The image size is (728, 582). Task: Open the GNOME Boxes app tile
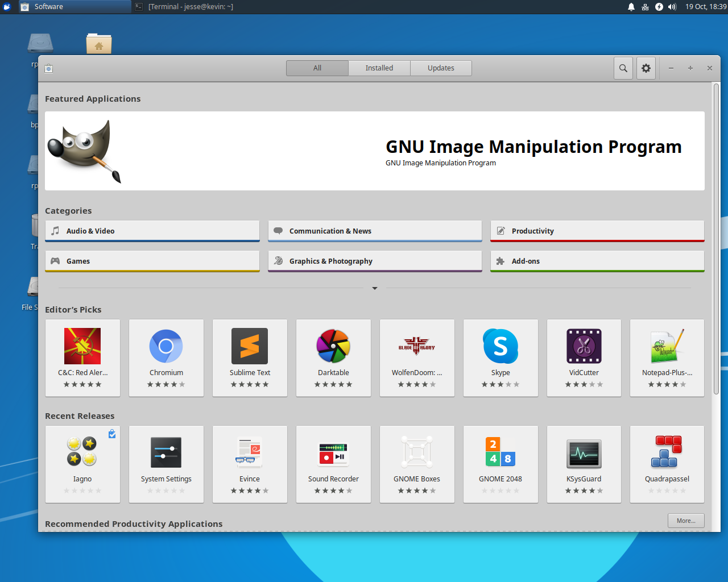coord(417,464)
